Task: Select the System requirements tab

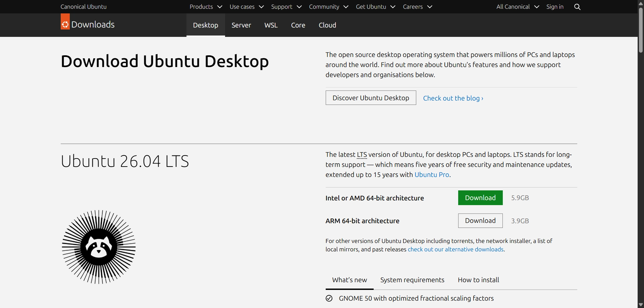Action: pos(412,280)
